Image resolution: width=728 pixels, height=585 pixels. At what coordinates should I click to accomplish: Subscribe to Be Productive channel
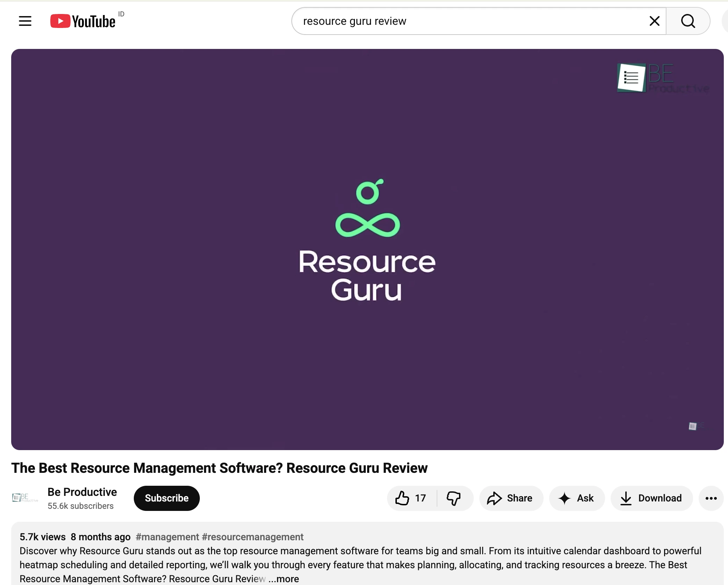click(x=167, y=498)
